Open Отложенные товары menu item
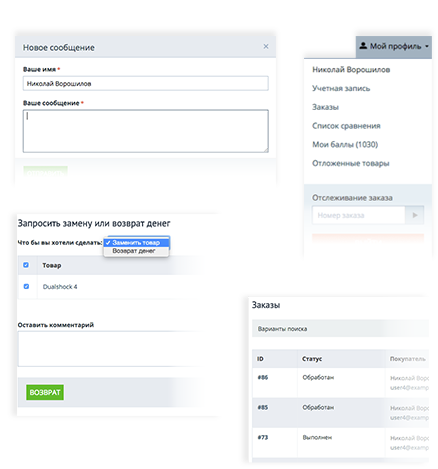This screenshot has height=469, width=438. (351, 163)
